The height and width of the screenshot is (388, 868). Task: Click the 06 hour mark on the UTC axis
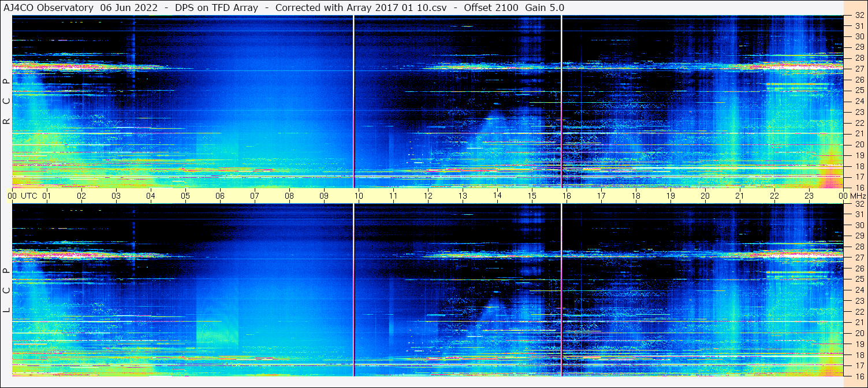point(220,196)
